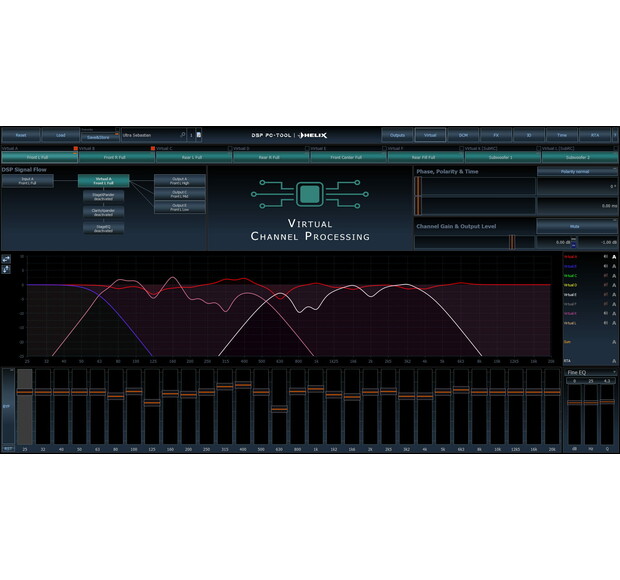Screen dimensions: 620x580
Task: Click the StagePlayer deactivated block in signal flow
Action: 103,197
